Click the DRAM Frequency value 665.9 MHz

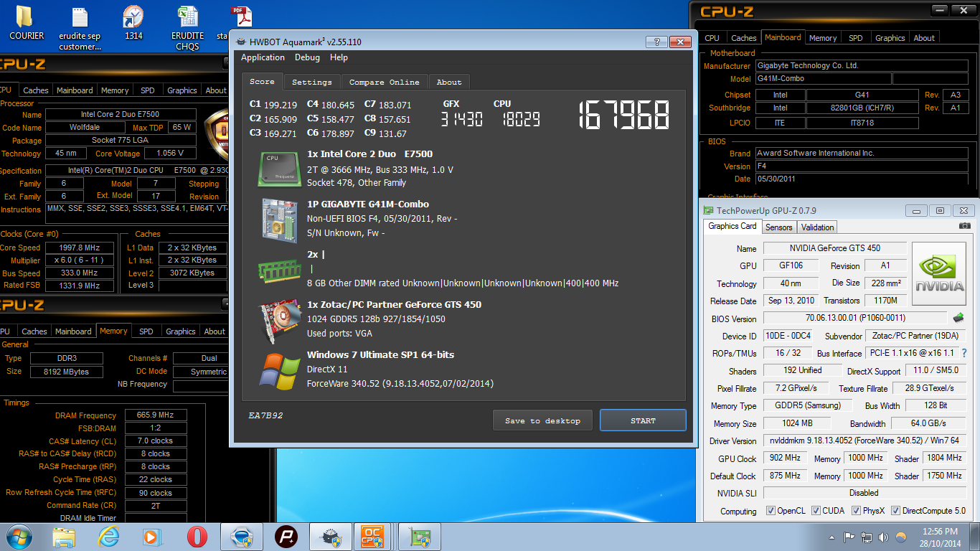tap(156, 415)
